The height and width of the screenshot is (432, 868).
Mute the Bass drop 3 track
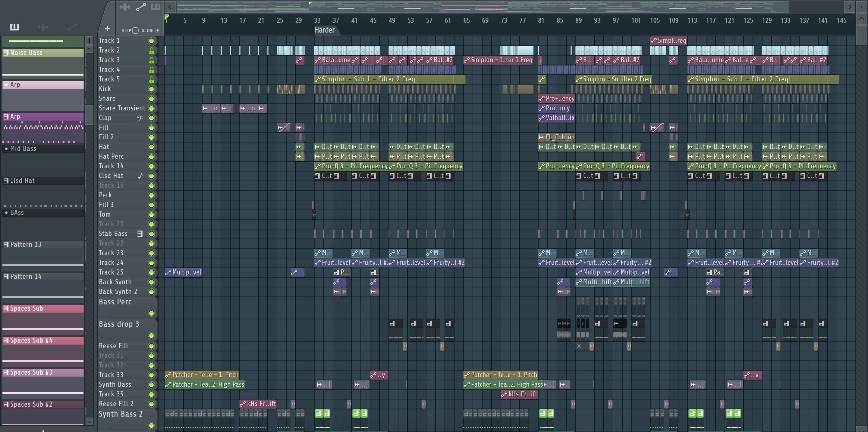coord(151,335)
